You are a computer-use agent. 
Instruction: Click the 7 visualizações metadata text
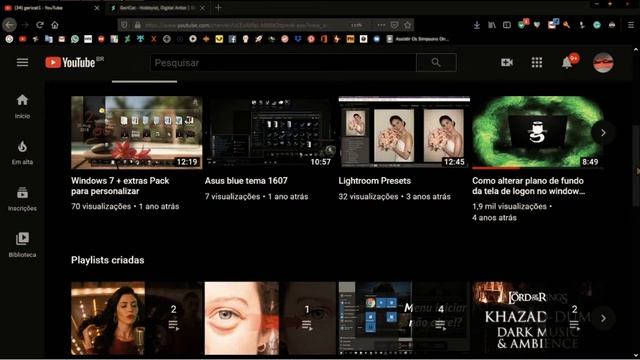pyautogui.click(x=232, y=197)
